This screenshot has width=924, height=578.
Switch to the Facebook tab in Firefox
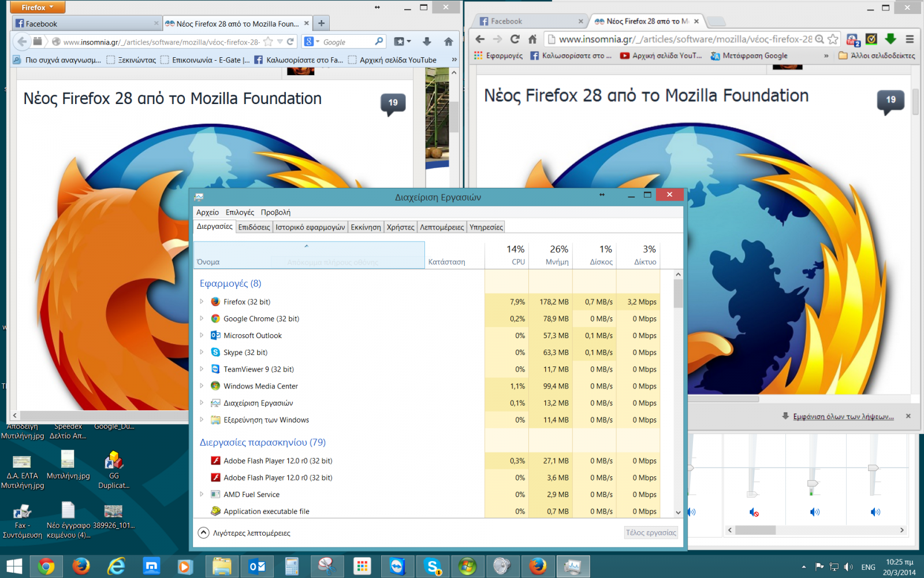pos(86,24)
